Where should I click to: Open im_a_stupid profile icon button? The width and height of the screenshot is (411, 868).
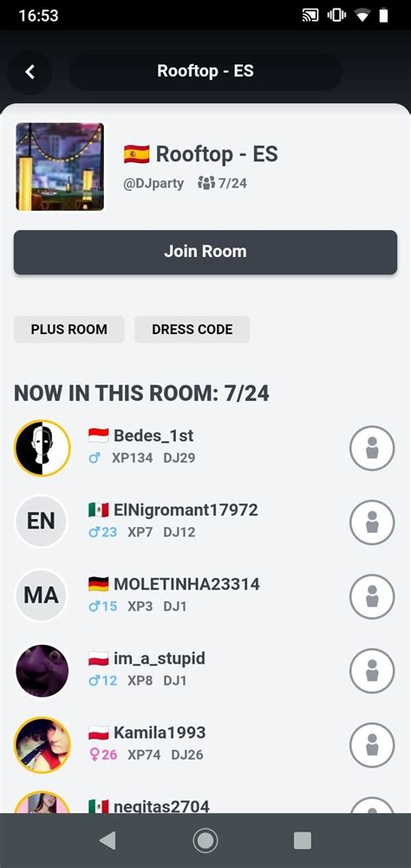click(x=372, y=670)
